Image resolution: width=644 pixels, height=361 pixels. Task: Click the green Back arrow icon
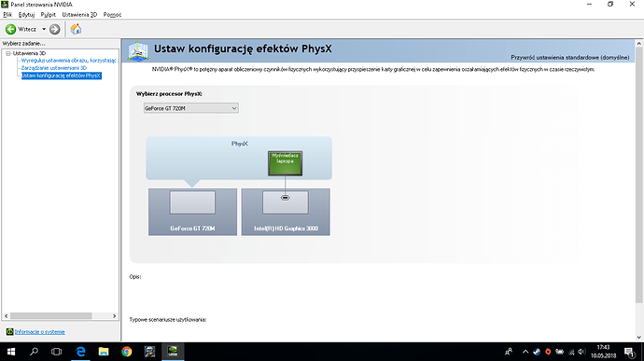(10, 29)
